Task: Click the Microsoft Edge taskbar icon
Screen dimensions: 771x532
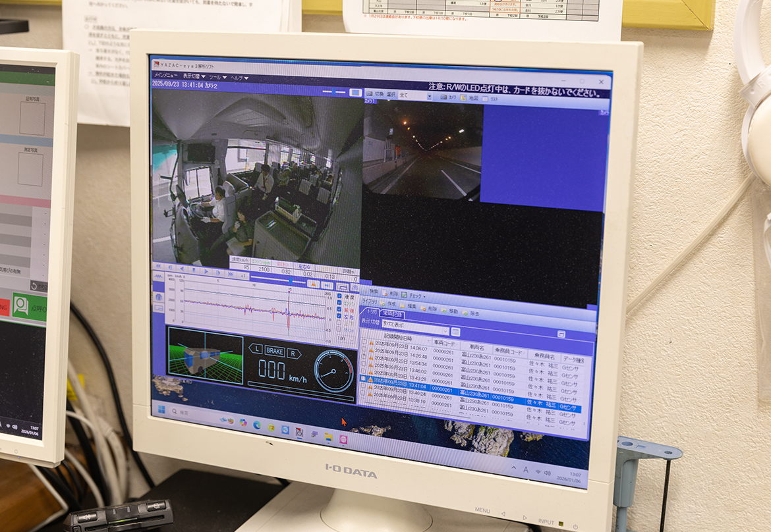Action: [x=256, y=425]
